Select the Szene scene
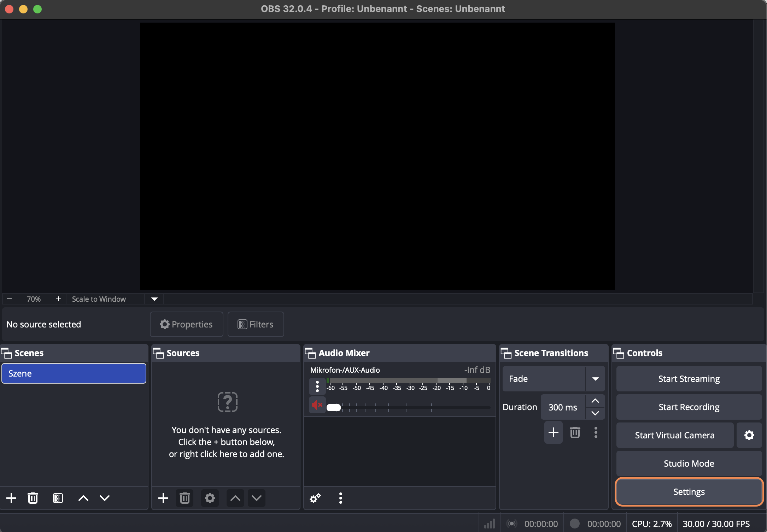 [x=74, y=373]
